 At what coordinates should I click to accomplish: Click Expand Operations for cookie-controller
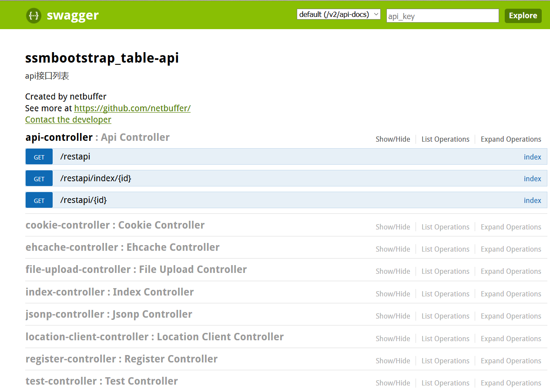511,227
